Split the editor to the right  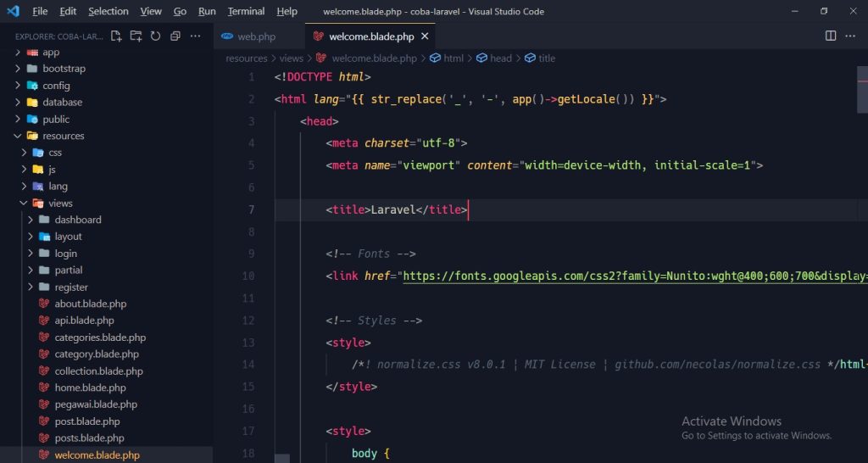click(x=831, y=36)
